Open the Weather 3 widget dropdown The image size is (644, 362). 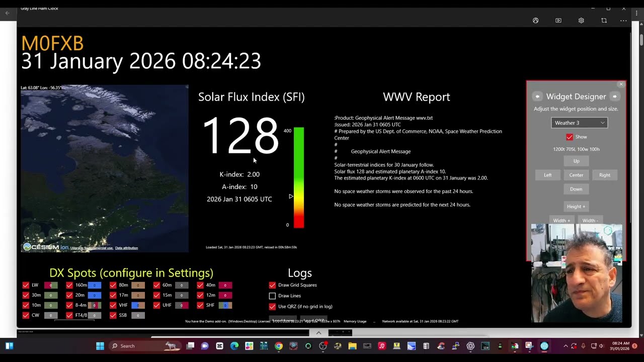click(x=579, y=123)
